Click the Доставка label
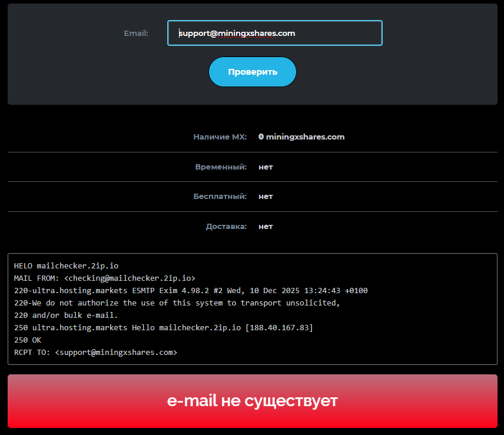 click(x=226, y=227)
